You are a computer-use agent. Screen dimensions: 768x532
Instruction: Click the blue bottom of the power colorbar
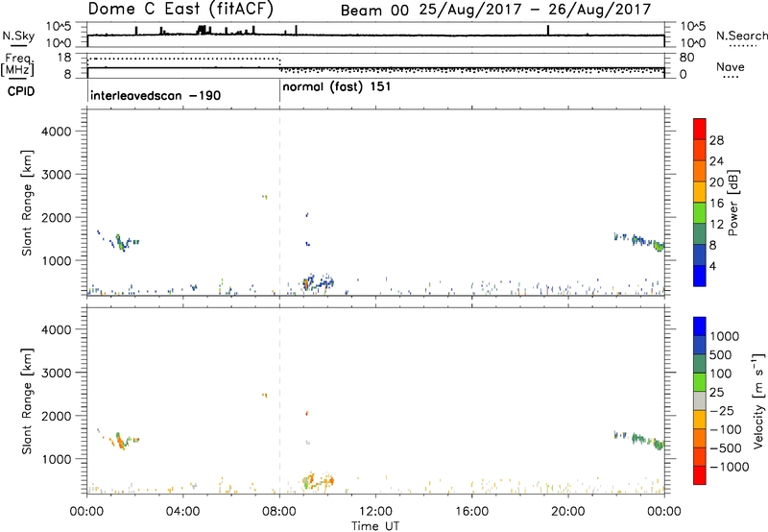click(700, 276)
